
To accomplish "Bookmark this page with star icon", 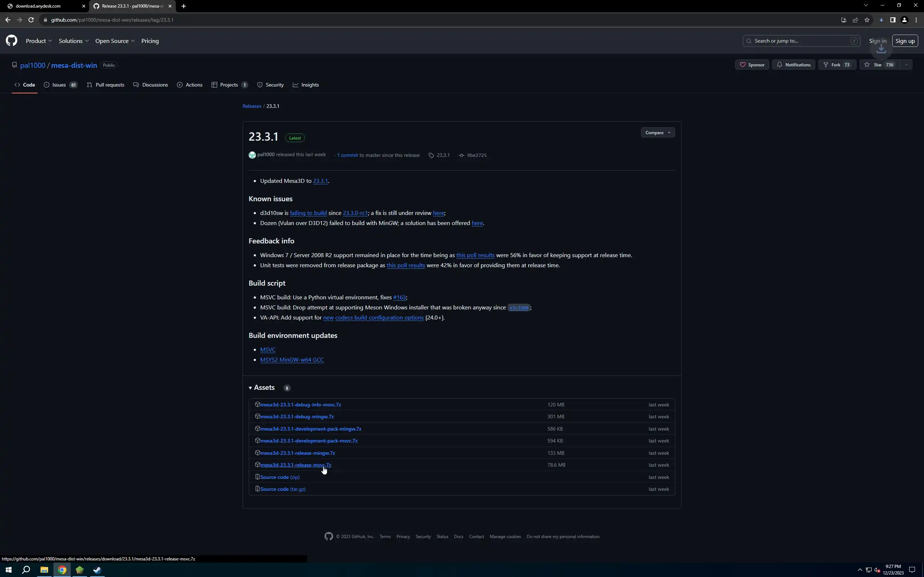I will [867, 20].
